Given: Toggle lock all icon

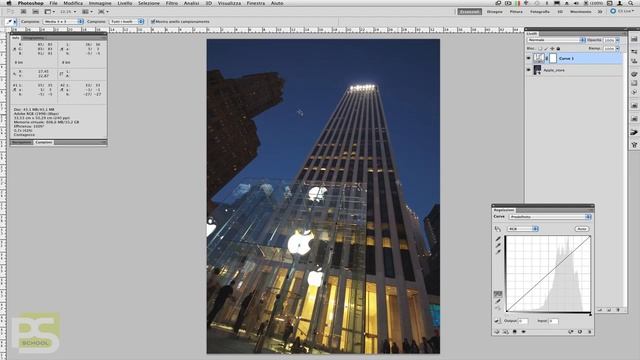Looking at the screenshot, I should pos(558,49).
